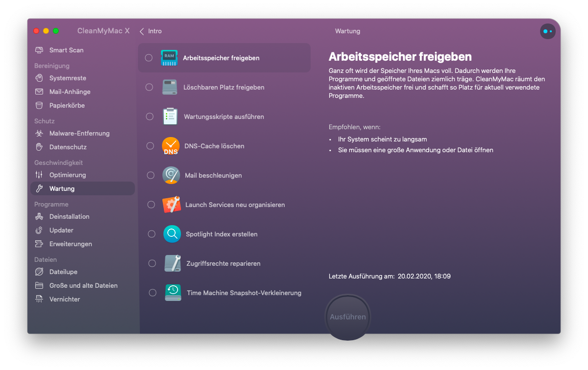Click the Time Machine snapshot icon
The image size is (588, 370).
(173, 293)
